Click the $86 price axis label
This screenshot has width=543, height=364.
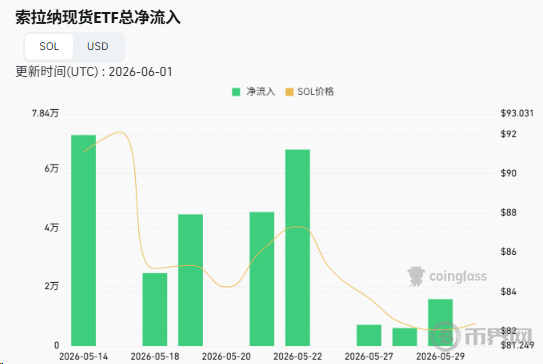pyautogui.click(x=508, y=251)
